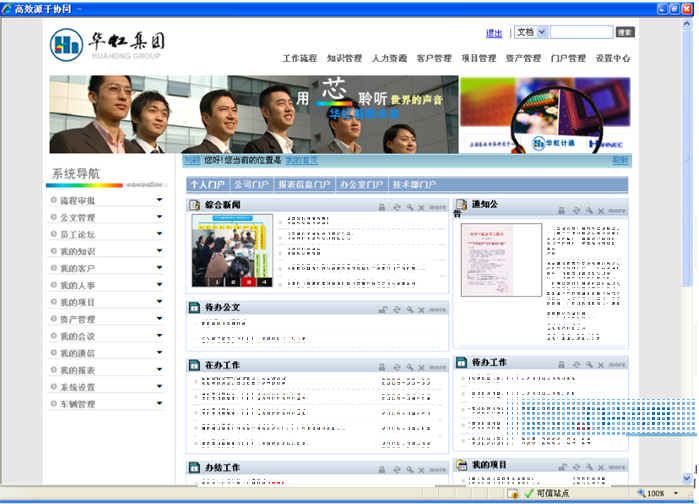Expand 公文管理 in system navigation
The height and width of the screenshot is (504, 699).
coord(159,217)
